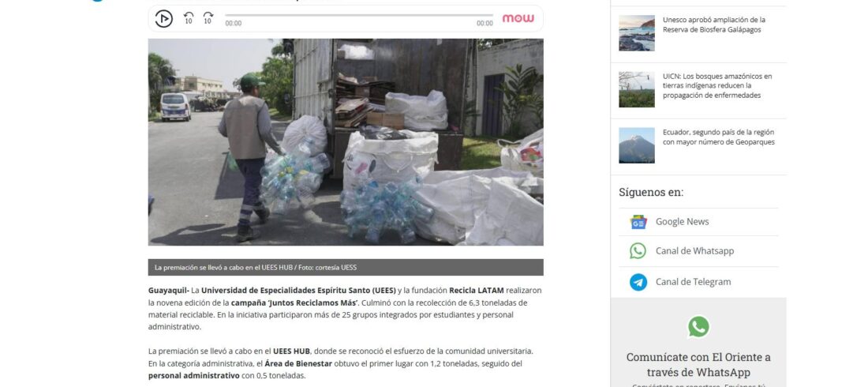Click the mow logo in audio player

click(x=518, y=18)
